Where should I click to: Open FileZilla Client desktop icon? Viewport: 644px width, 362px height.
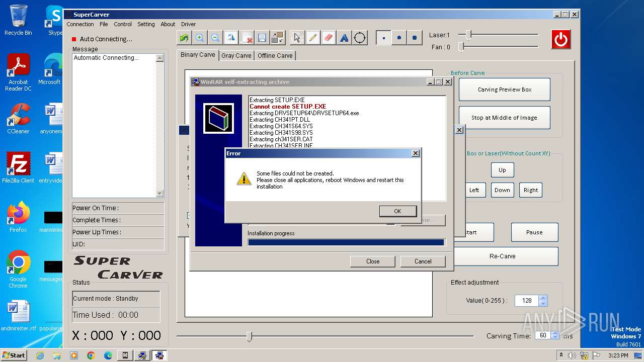coord(18,168)
